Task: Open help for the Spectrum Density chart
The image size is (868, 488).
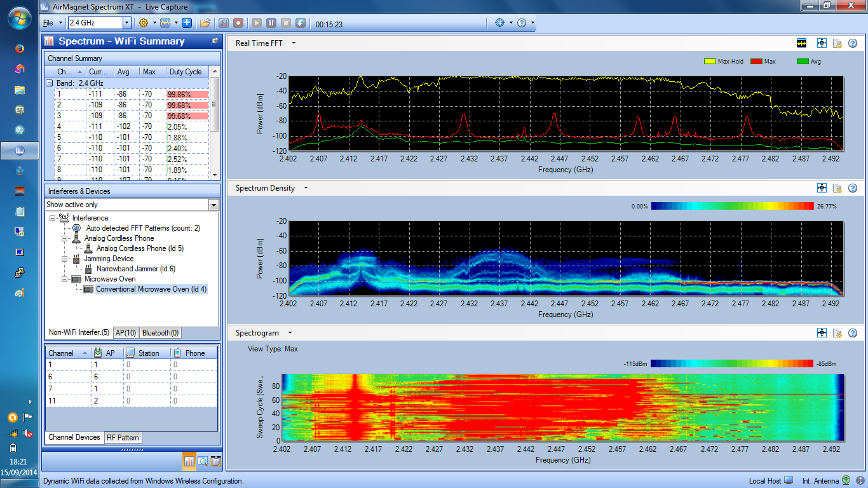Action: click(x=853, y=188)
